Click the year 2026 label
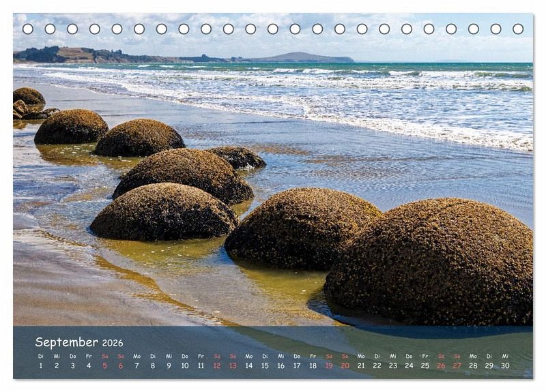This screenshot has height=392, width=546. tap(113, 344)
